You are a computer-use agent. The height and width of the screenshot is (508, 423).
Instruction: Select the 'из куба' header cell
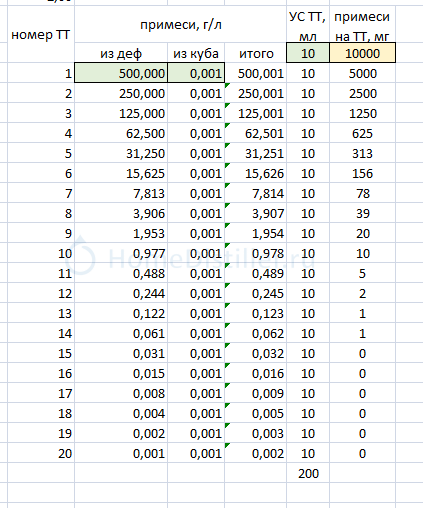pos(196,53)
